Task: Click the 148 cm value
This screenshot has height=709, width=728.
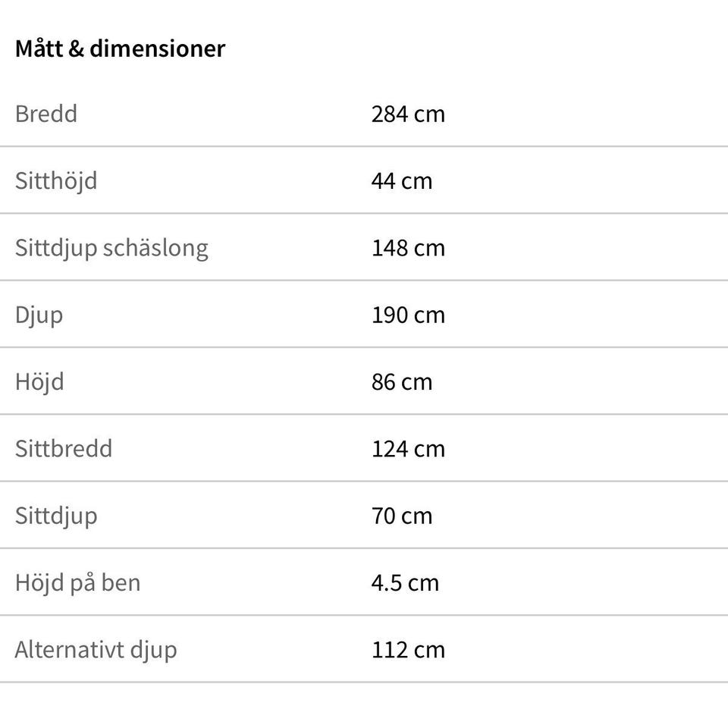Action: tap(408, 248)
